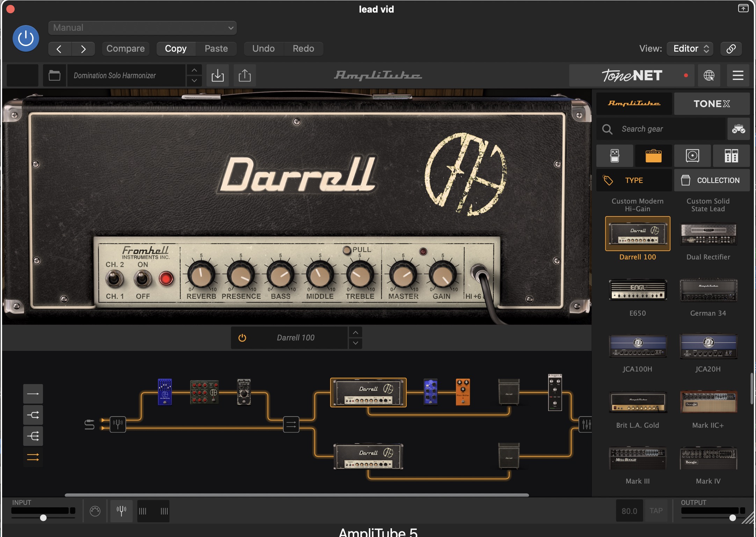Select the rack effects category icon
This screenshot has height=537, width=756.
(x=731, y=156)
